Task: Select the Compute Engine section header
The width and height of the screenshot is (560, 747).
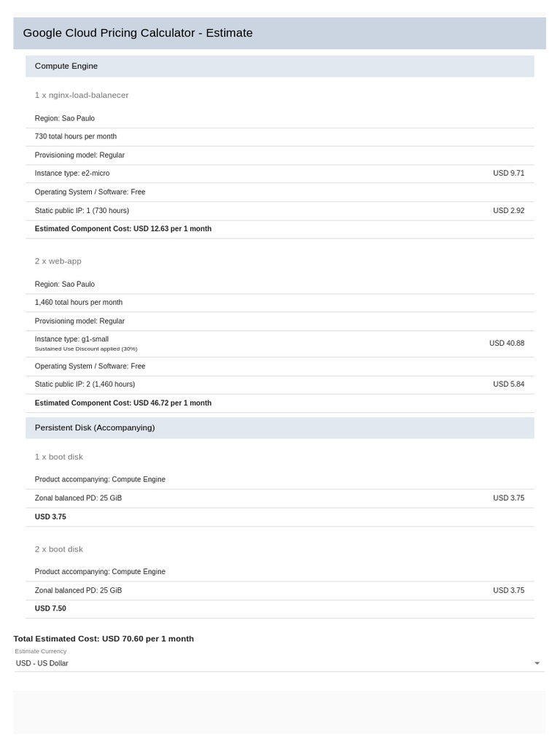Action: (66, 66)
